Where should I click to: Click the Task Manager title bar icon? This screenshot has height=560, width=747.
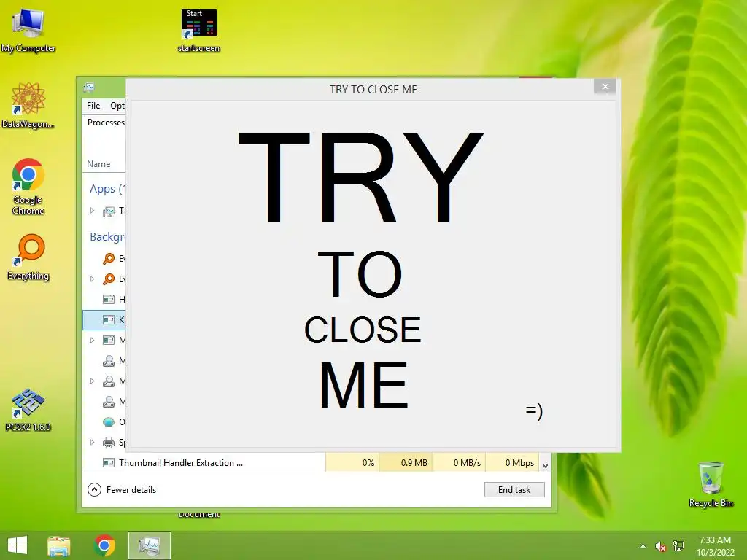(x=89, y=87)
